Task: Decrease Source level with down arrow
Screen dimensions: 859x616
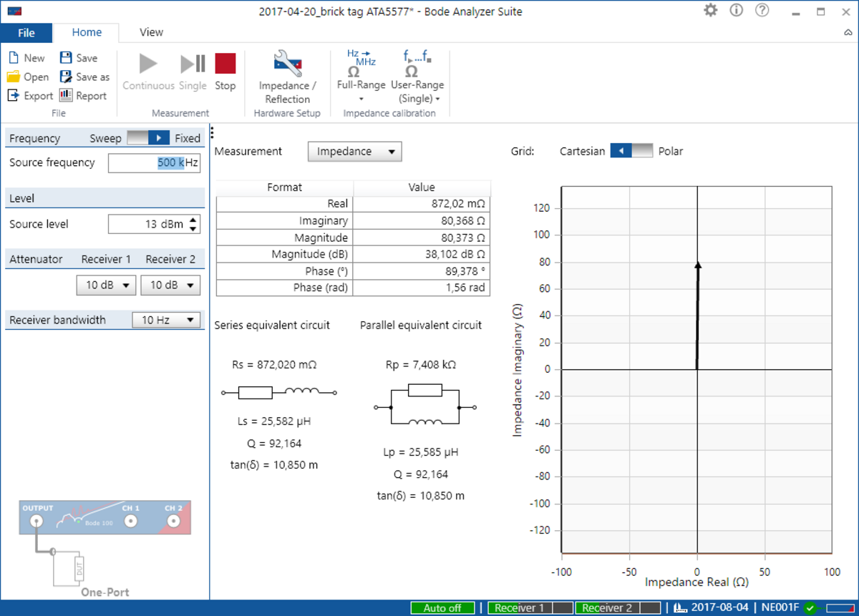Action: (193, 229)
